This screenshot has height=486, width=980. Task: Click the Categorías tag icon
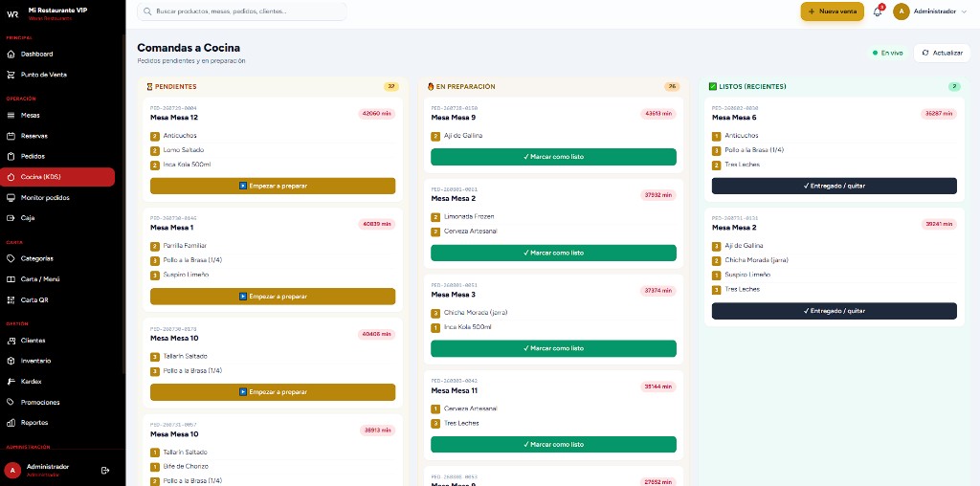point(11,258)
